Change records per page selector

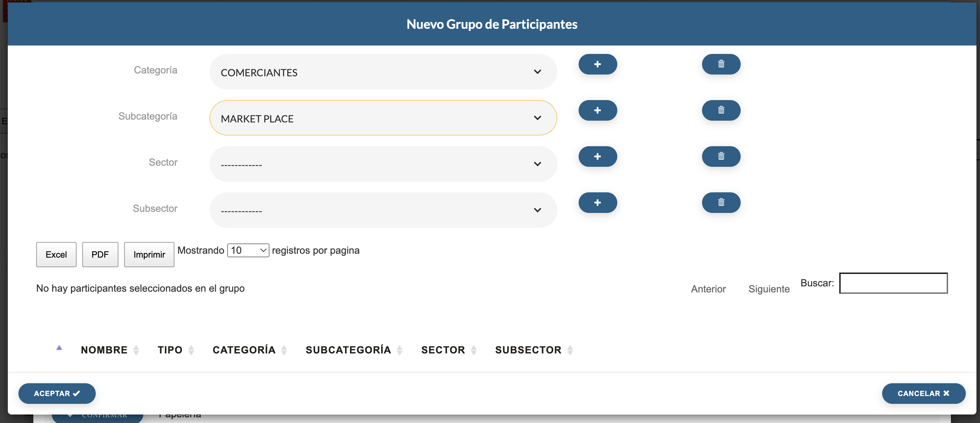248,250
